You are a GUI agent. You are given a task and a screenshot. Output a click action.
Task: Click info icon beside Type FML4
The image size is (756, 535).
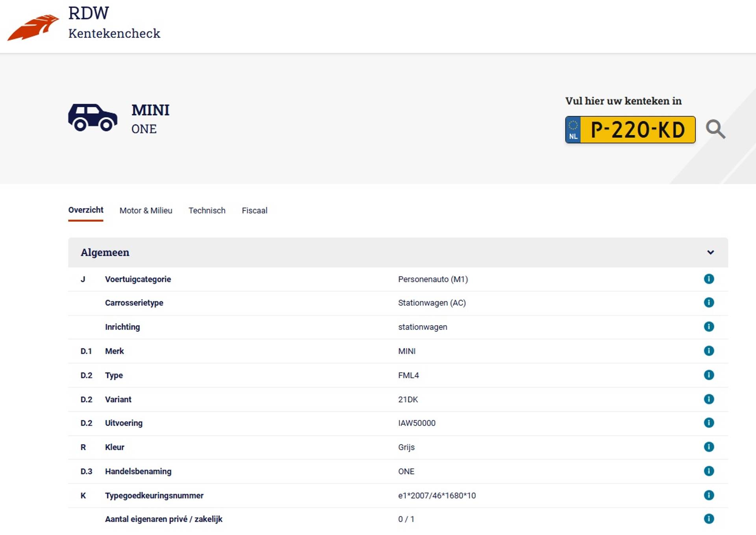(709, 375)
